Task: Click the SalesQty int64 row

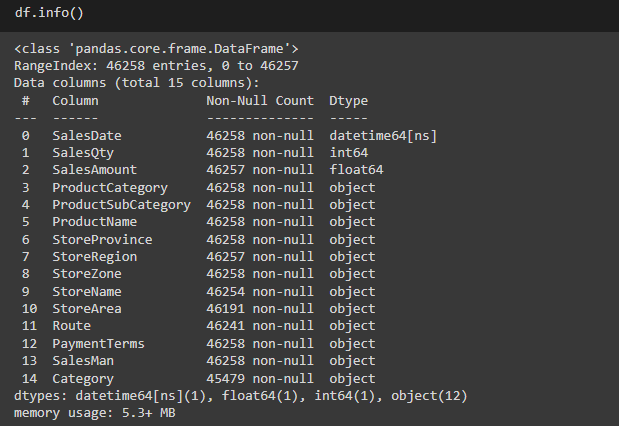Action: click(x=195, y=153)
